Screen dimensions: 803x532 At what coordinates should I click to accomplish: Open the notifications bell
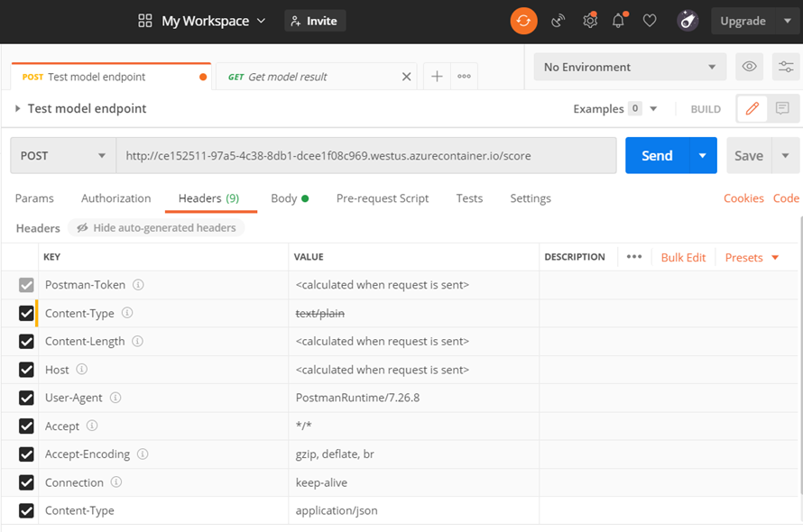pos(619,21)
